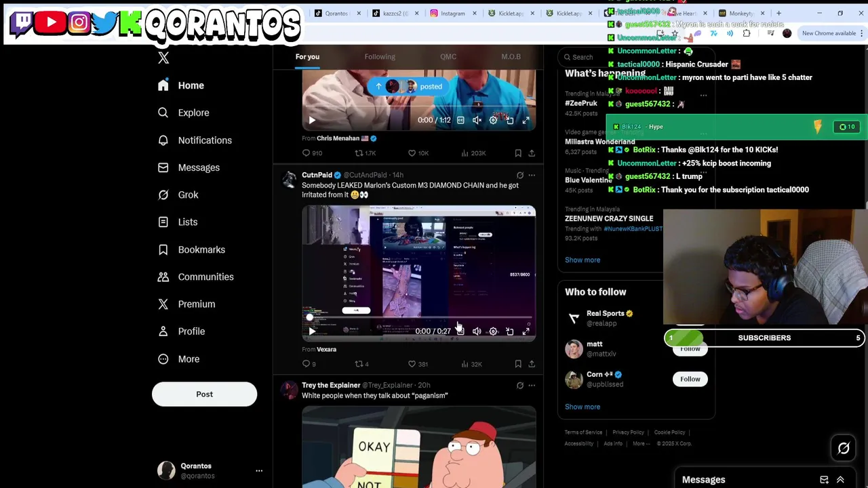The width and height of the screenshot is (868, 488).
Task: Bookmark the Chris Menahan video post
Action: click(518, 153)
